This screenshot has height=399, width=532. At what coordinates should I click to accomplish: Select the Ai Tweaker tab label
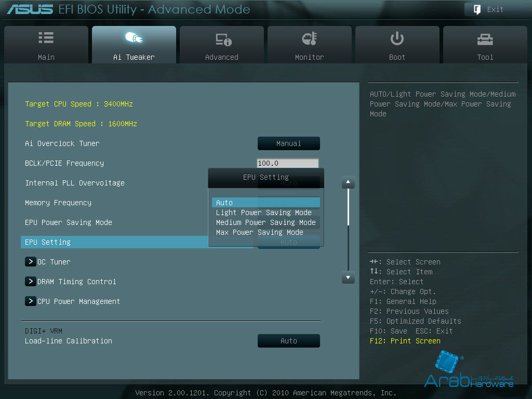(134, 57)
